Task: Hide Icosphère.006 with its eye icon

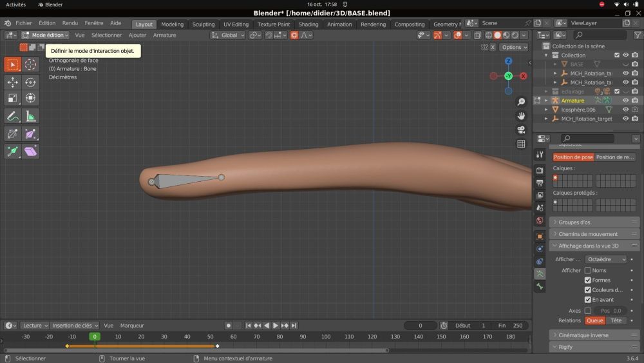Action: [625, 110]
